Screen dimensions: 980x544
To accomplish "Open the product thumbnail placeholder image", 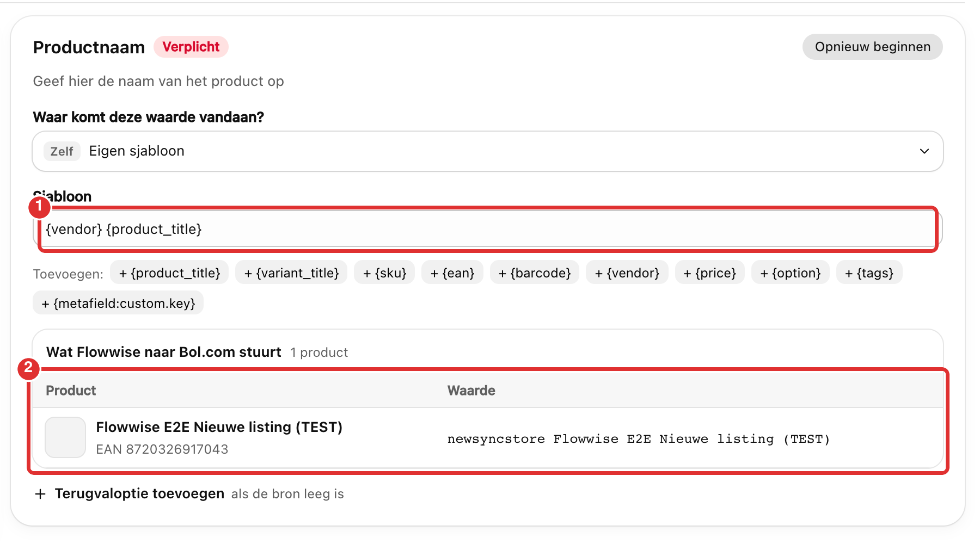I will [65, 437].
